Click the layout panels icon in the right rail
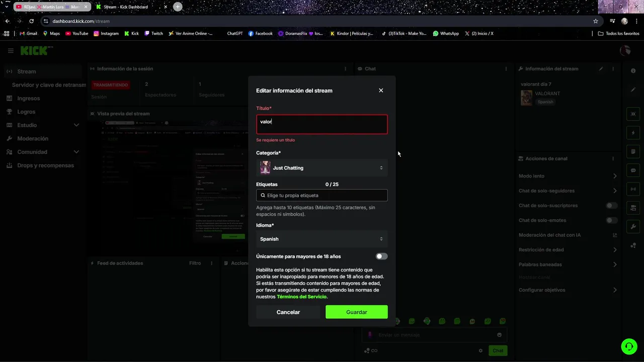Image resolution: width=644 pixels, height=362 pixels. [x=633, y=208]
